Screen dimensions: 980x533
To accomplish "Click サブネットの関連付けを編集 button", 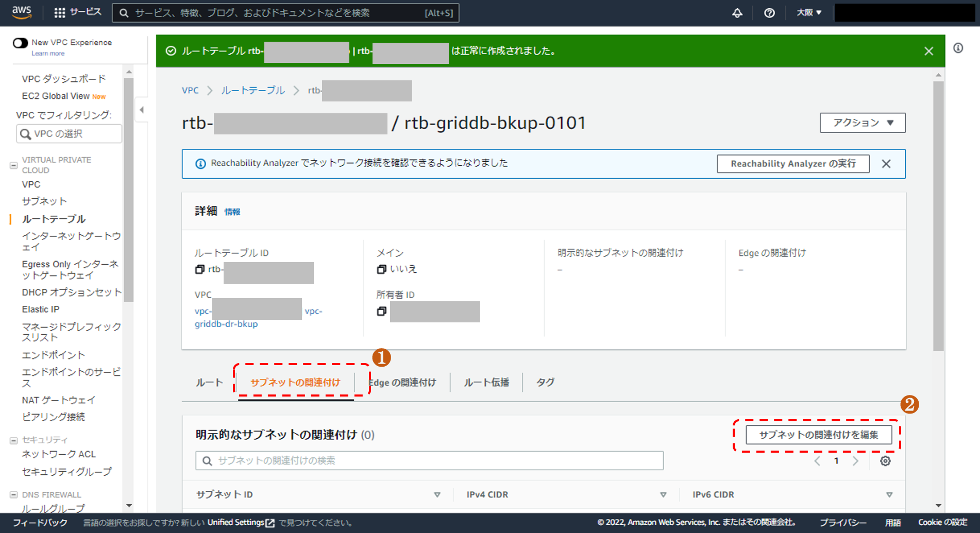I will [818, 435].
